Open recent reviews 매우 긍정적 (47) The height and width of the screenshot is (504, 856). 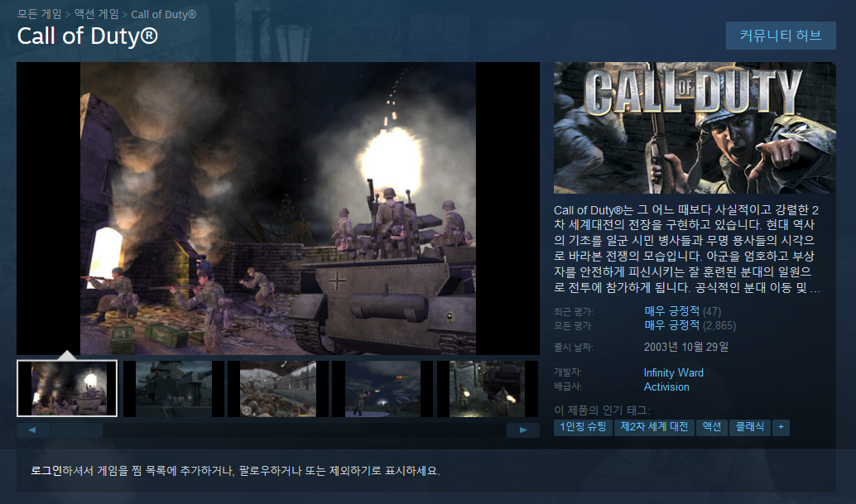click(682, 311)
